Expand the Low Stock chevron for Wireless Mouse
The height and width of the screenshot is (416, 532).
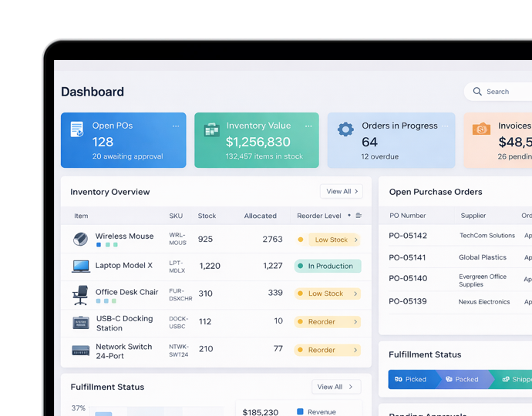coord(356,240)
